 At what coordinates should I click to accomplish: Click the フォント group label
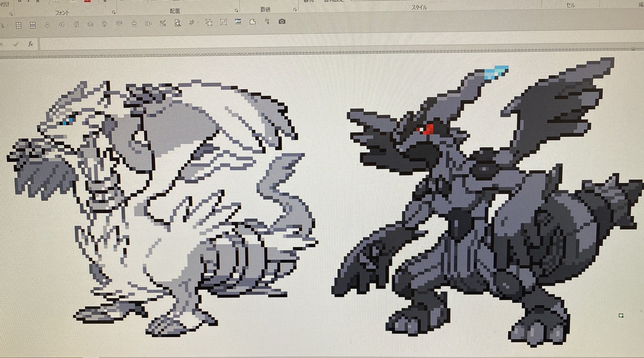tap(62, 13)
